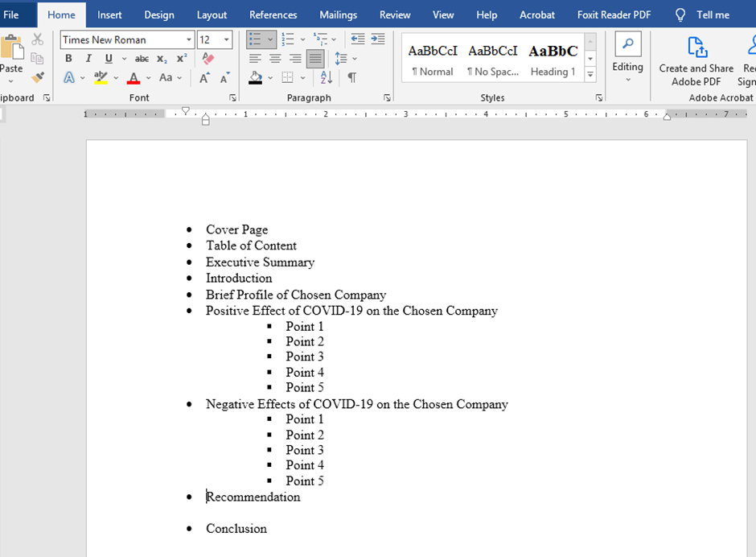The height and width of the screenshot is (557, 756).
Task: Open the Clipboard pane launcher
Action: tap(47, 98)
